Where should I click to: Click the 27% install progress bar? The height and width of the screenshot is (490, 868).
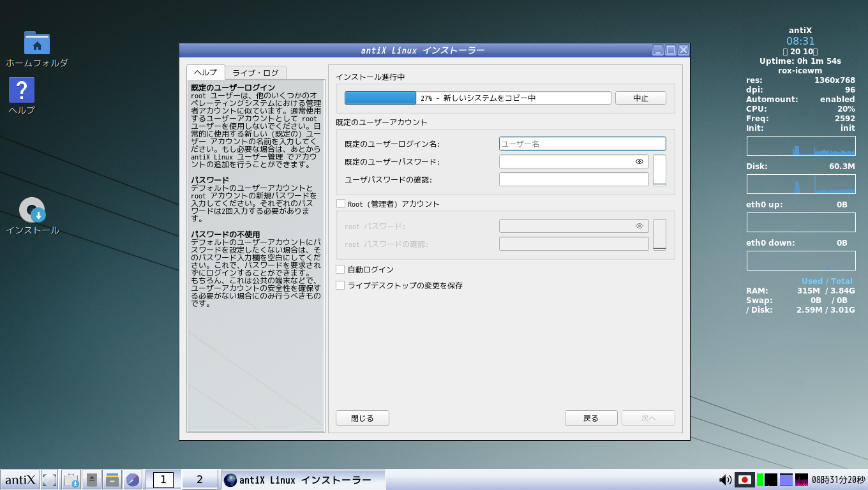(478, 98)
